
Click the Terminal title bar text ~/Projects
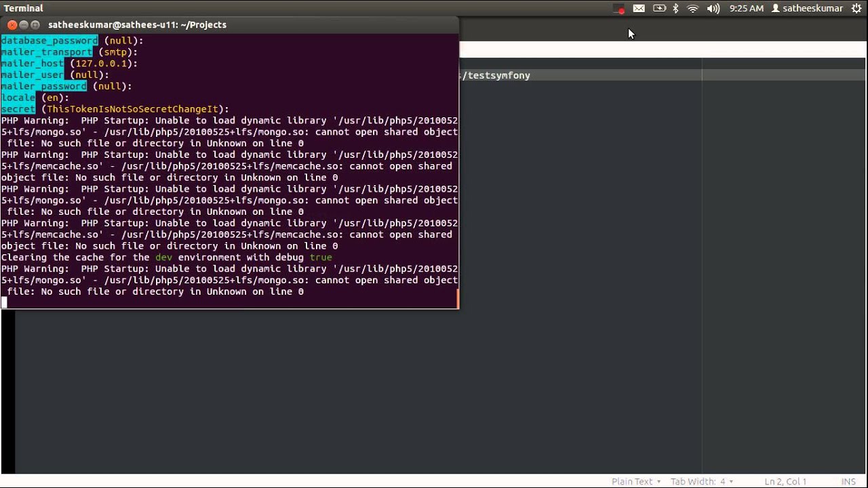pyautogui.click(x=203, y=24)
